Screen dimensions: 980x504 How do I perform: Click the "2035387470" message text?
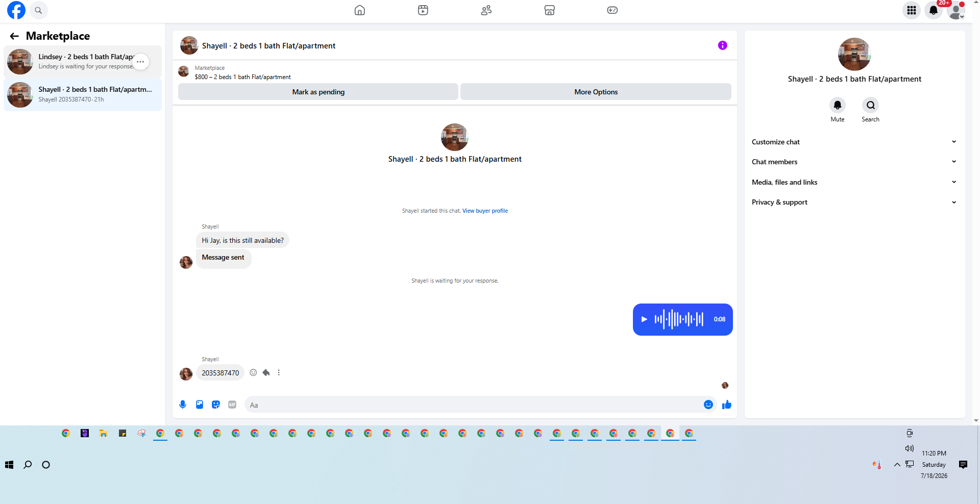click(220, 373)
